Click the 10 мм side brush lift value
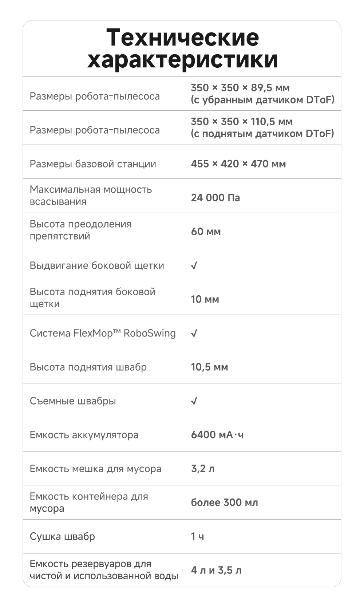Image resolution: width=364 pixels, height=603 pixels. 205,299
